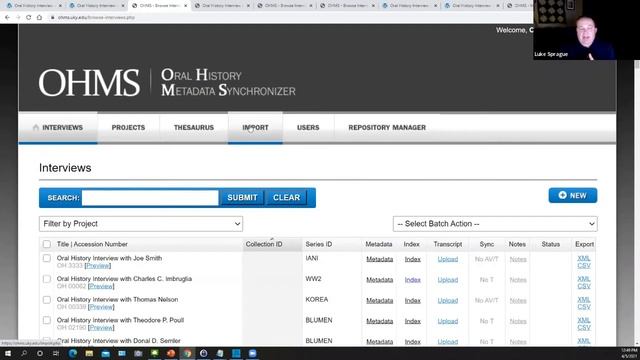Open the Windows Start menu

click(x=8, y=353)
